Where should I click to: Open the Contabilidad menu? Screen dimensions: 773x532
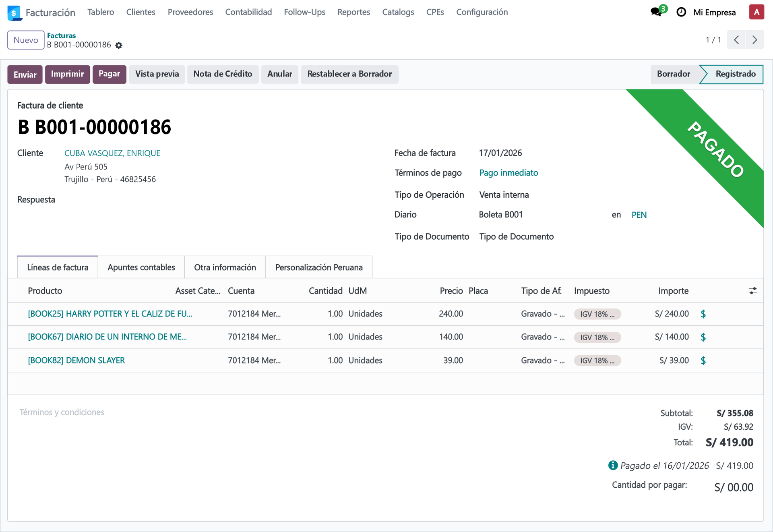pos(248,12)
